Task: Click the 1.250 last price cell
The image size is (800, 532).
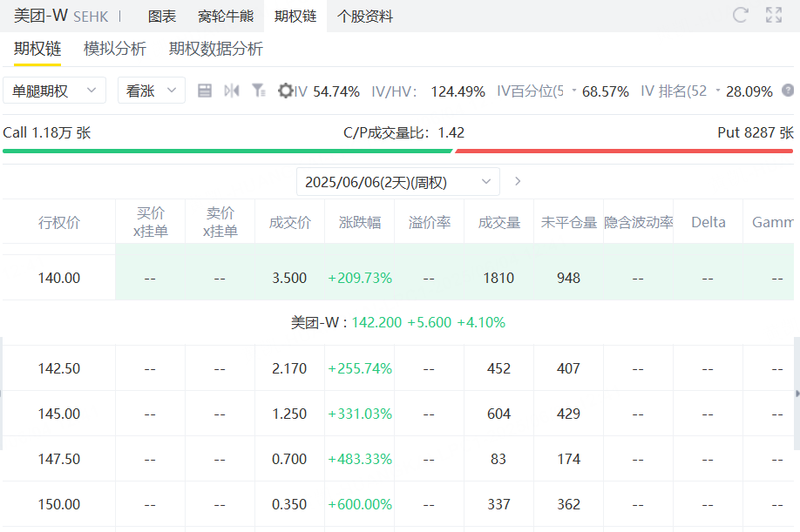Action: point(289,414)
